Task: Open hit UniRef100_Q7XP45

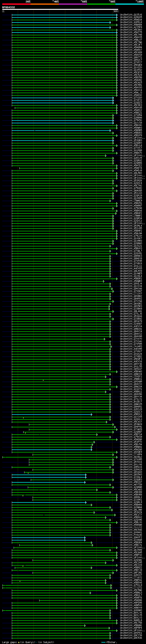Action: coord(131,261)
